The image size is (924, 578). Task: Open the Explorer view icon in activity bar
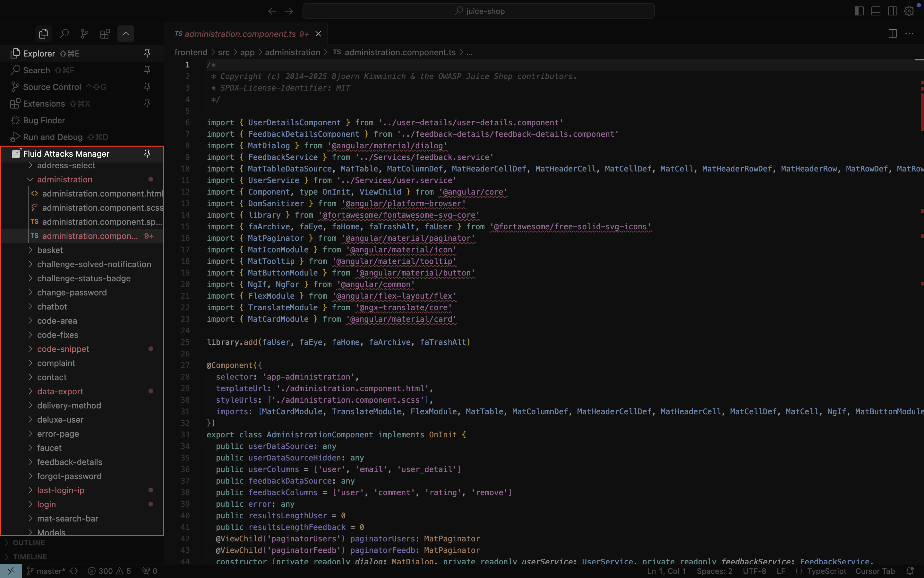pyautogui.click(x=44, y=34)
